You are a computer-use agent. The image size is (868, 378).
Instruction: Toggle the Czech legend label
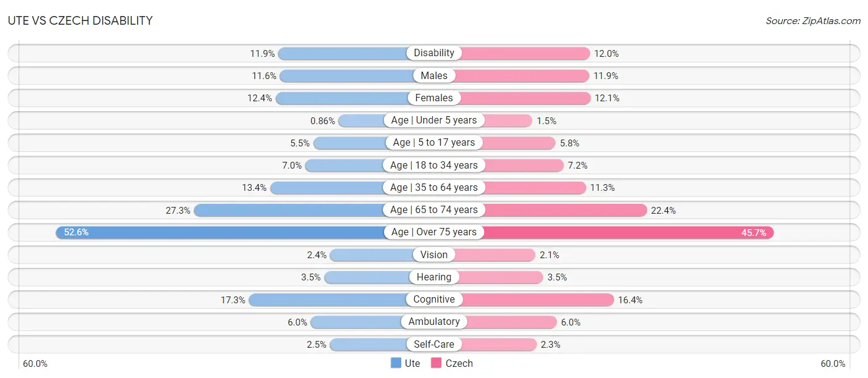pyautogui.click(x=459, y=363)
